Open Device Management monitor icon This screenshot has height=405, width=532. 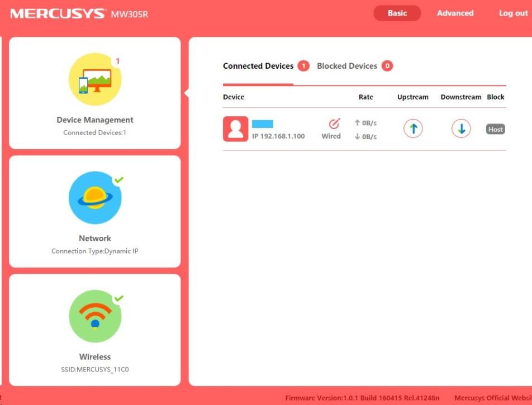coord(95,79)
